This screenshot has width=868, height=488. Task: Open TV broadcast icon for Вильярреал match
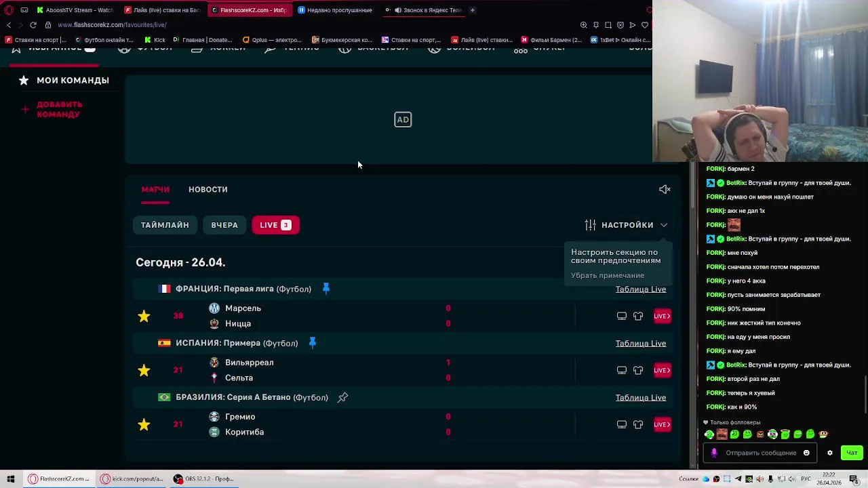621,370
